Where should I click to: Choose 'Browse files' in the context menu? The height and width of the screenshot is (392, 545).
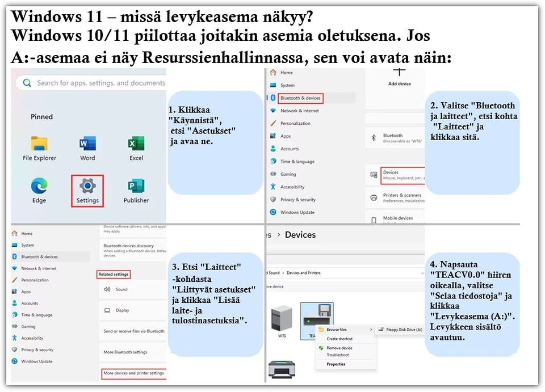click(346, 330)
